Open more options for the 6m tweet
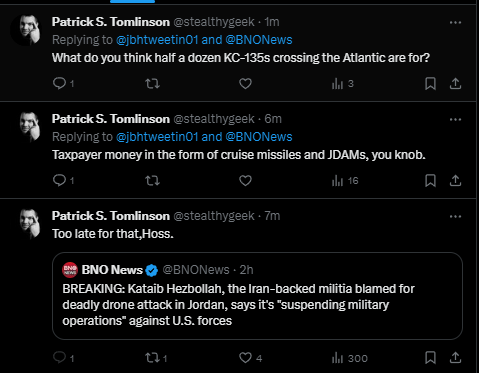 pyautogui.click(x=455, y=119)
